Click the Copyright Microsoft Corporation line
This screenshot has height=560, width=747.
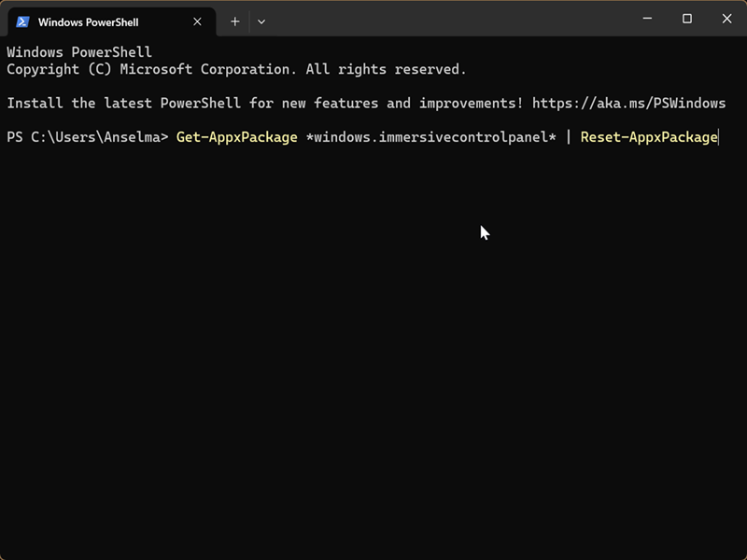[236, 69]
